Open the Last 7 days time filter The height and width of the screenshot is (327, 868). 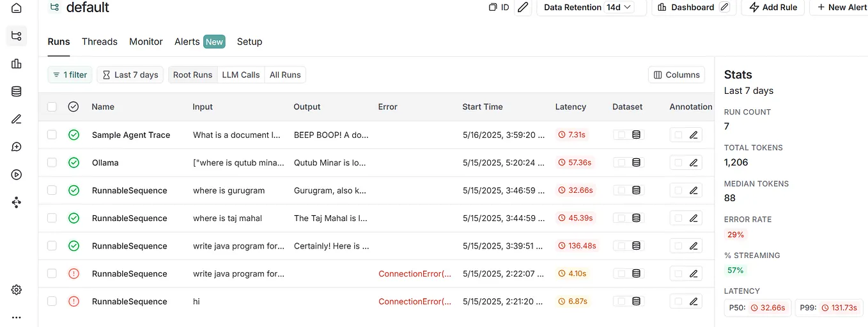(x=130, y=75)
